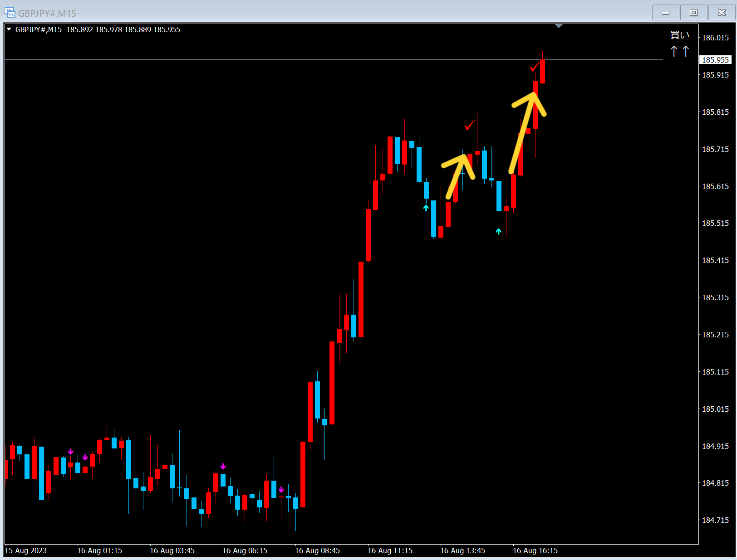Click the magenta down arrow near 06:15
The width and height of the screenshot is (737, 560).
223,466
